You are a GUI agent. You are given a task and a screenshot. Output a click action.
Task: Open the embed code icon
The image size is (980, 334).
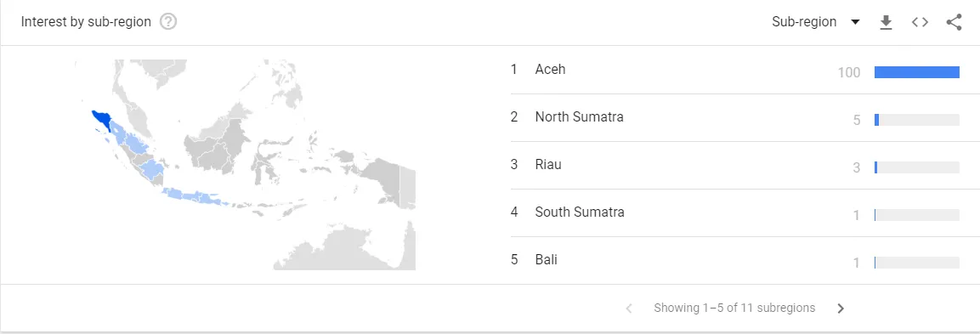pos(920,22)
